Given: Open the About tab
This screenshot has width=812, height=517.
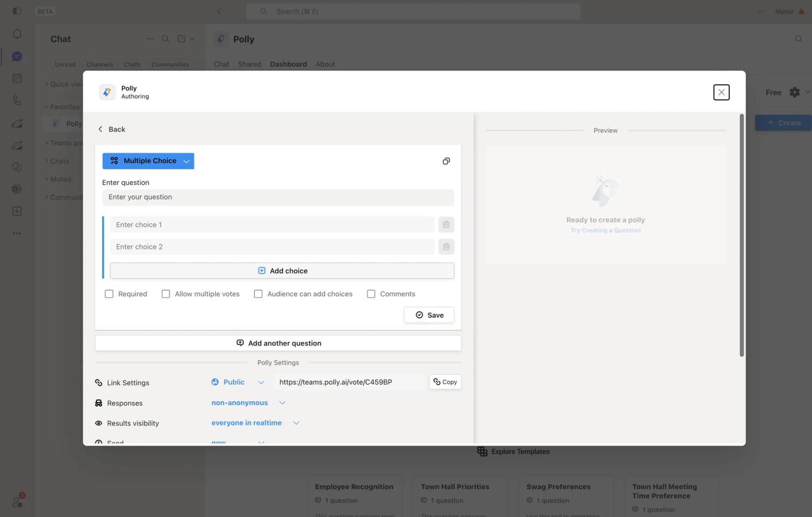Looking at the screenshot, I should coord(325,64).
